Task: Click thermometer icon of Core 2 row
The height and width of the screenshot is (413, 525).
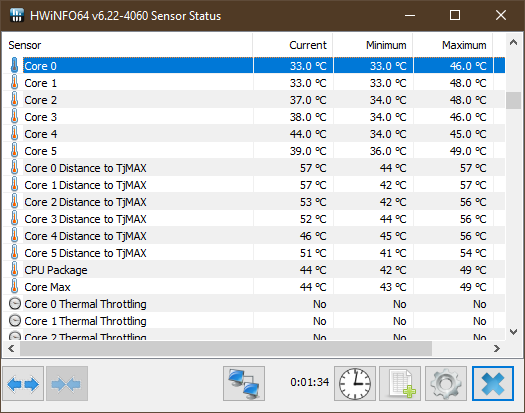Action: pos(14,99)
